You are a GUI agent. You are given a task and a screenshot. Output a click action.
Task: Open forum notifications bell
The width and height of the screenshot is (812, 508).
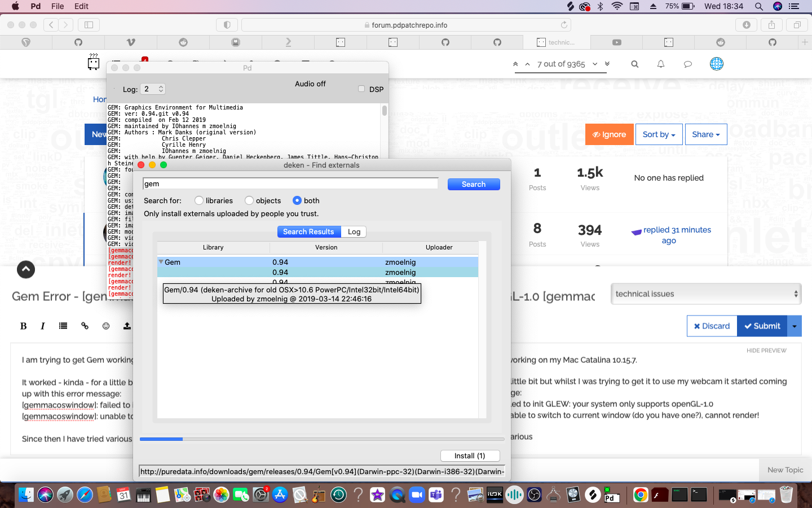tap(661, 64)
